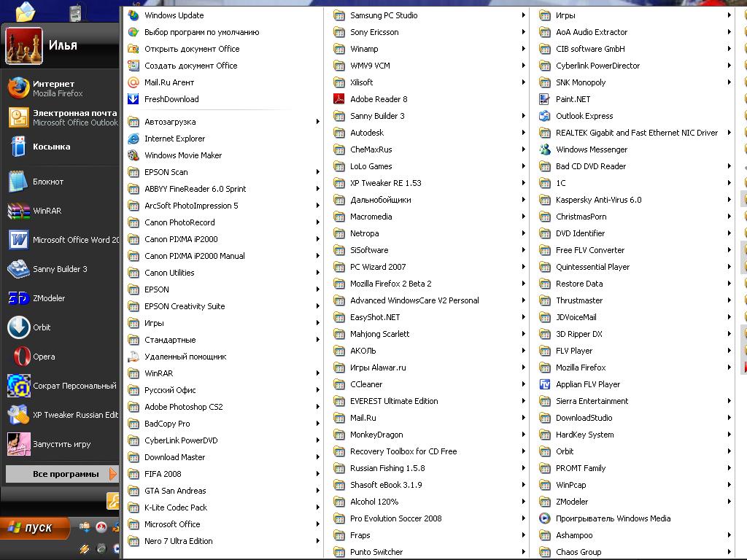The width and height of the screenshot is (747, 560).
Task: Click the Adobe Reader 8 icon
Action: [x=338, y=99]
